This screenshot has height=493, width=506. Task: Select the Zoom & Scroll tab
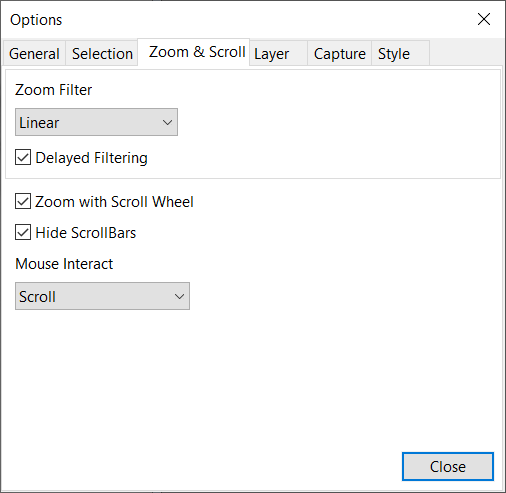coord(197,52)
